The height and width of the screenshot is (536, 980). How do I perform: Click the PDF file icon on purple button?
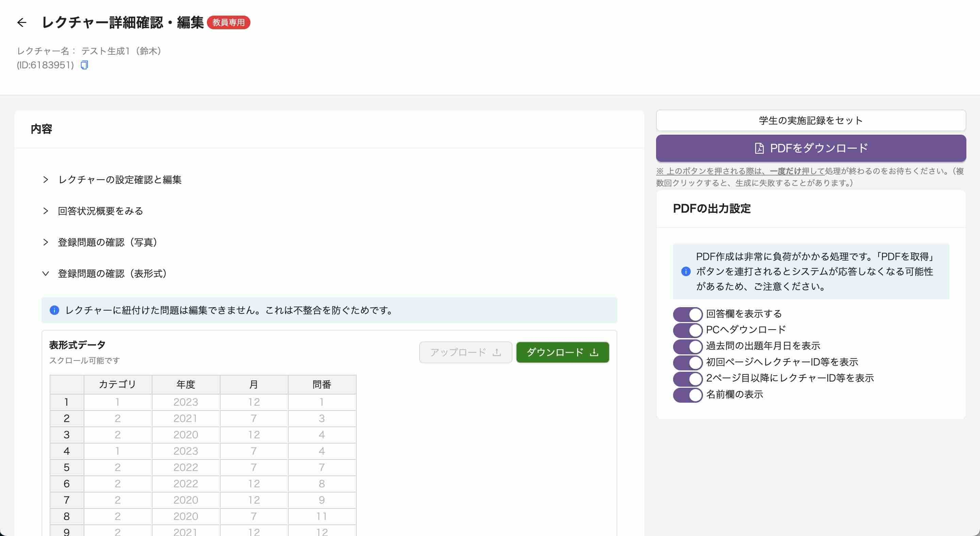point(759,148)
